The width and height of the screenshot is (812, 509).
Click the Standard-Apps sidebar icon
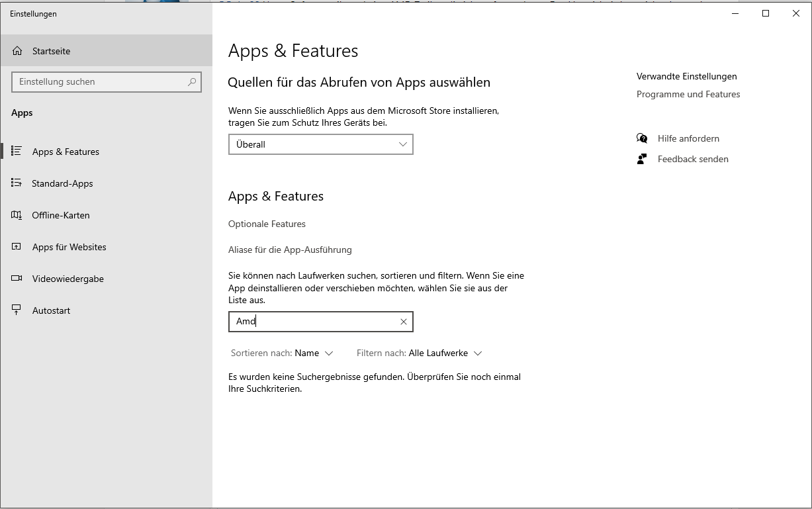tap(17, 183)
